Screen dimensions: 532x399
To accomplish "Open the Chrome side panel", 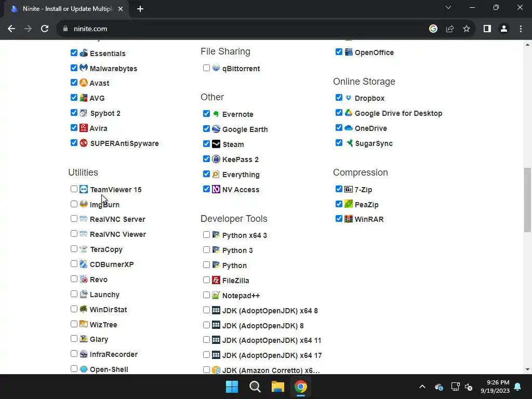I will [487, 29].
